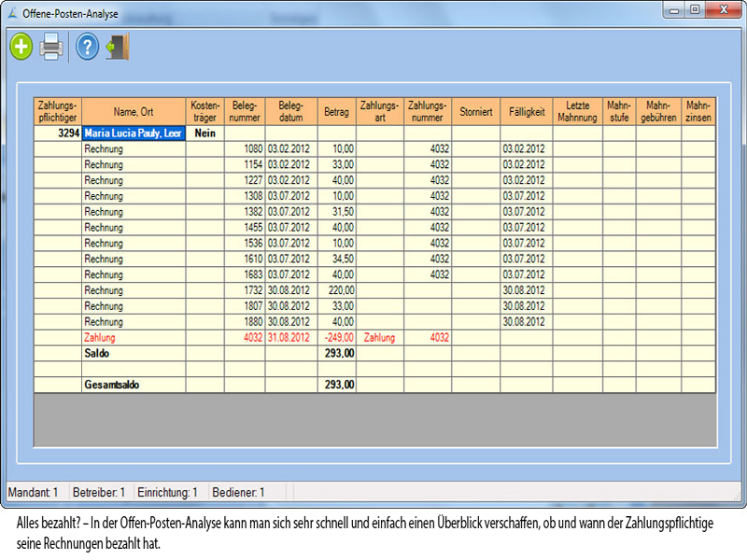
Task: Click the Mandant: 1 status bar field
Action: click(35, 492)
